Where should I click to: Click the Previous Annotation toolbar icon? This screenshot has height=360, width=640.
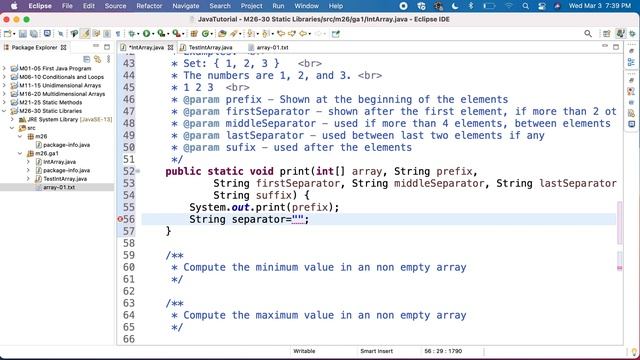(266, 34)
